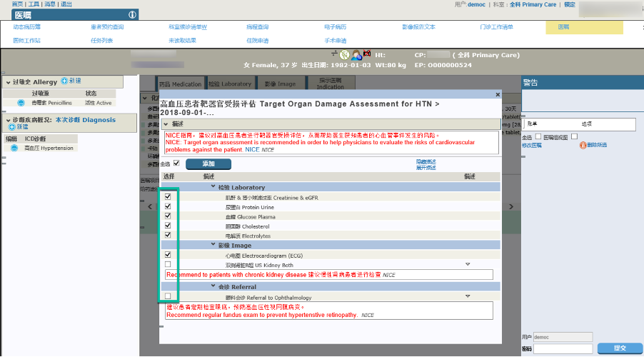
Task: Collapse the Referral group in the dialog
Action: coord(213,286)
